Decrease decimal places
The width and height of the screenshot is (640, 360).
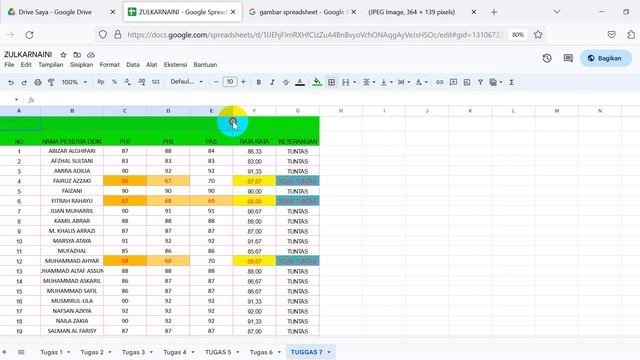[128, 82]
